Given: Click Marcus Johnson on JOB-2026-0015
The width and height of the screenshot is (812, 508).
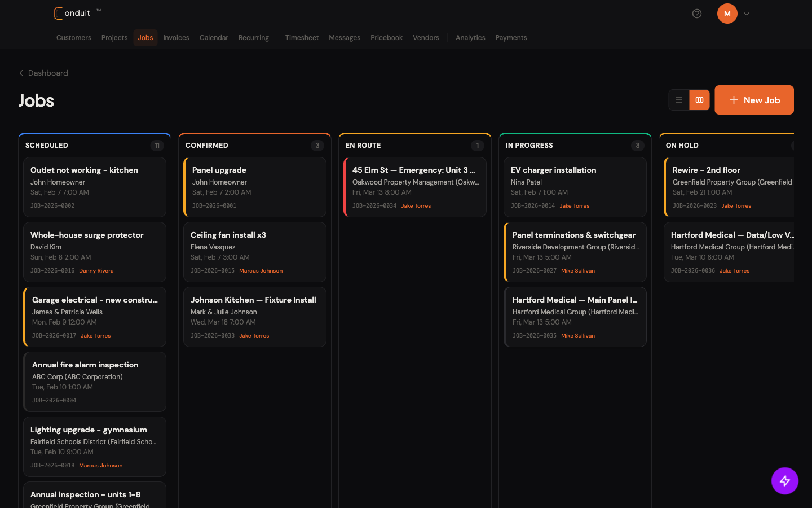Looking at the screenshot, I should coord(261,271).
